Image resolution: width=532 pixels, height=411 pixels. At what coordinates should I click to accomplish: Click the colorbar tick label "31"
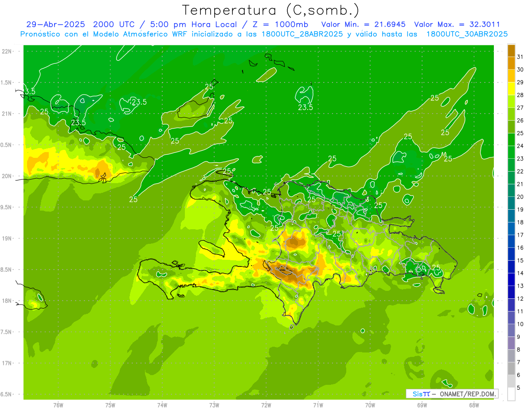(520, 57)
